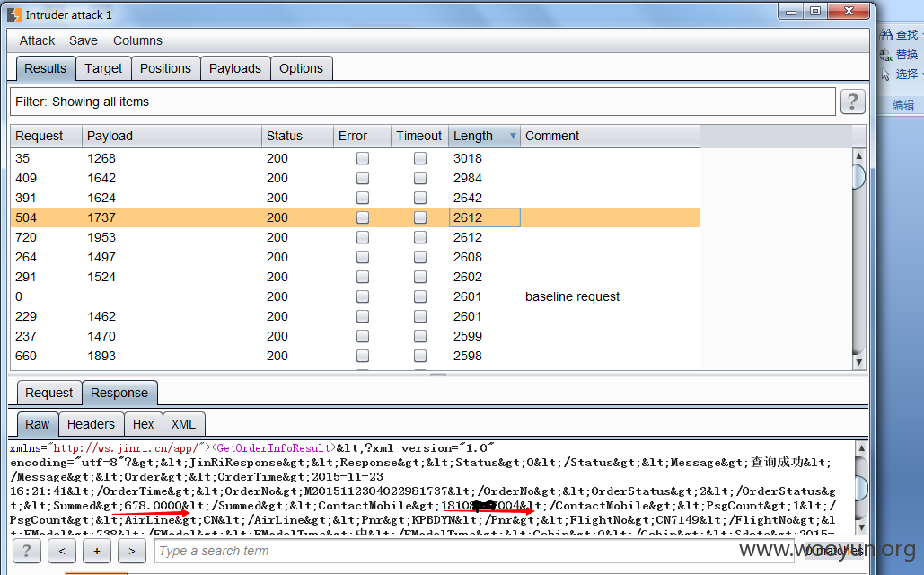Toggle Error checkbox for request 35
Viewport: 924px width, 575px height.
363,158
